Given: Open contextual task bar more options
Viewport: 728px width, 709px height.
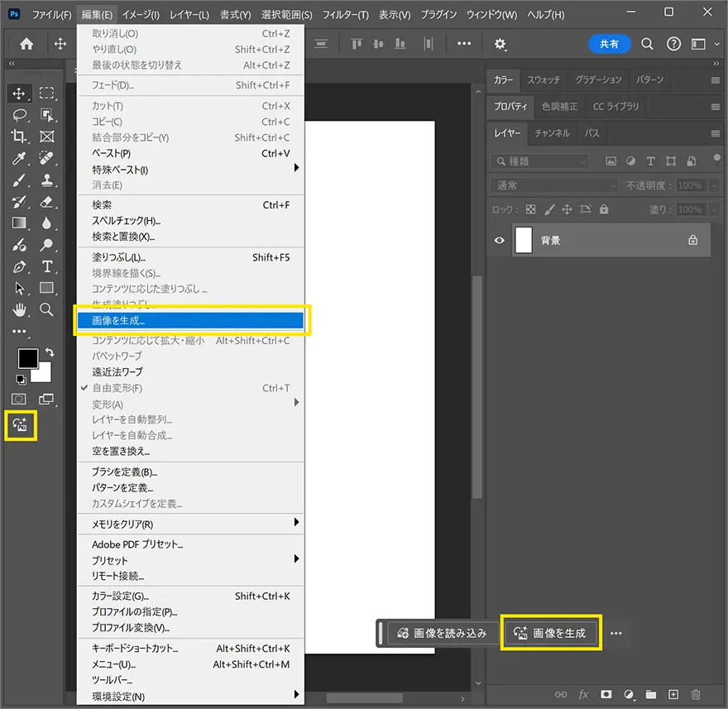Looking at the screenshot, I should pos(615,634).
